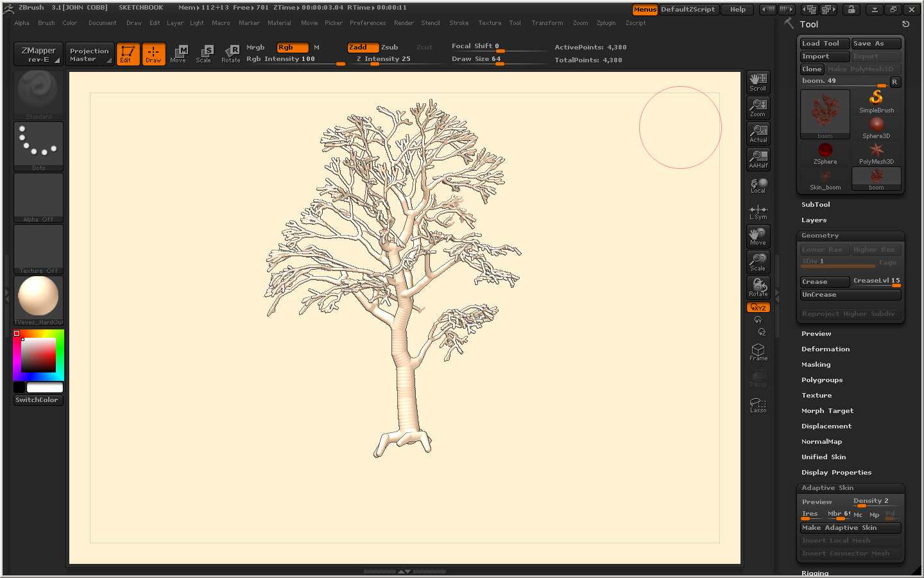
Task: Expand the SubTool subpalette
Action: pos(816,205)
